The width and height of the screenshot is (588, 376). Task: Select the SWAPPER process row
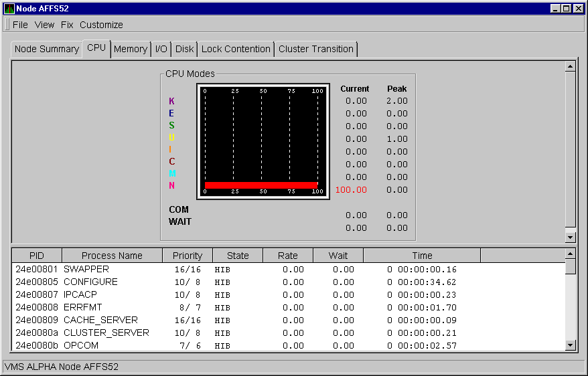(86, 269)
